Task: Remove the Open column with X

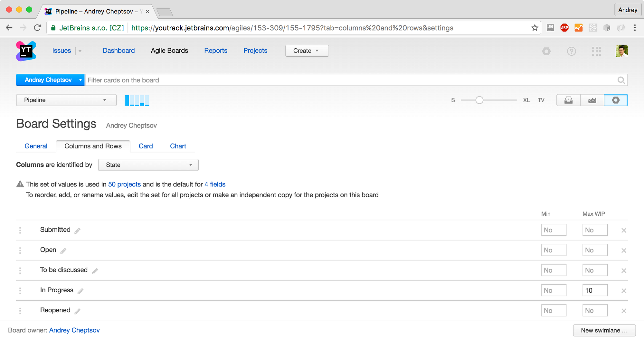Action: 624,250
